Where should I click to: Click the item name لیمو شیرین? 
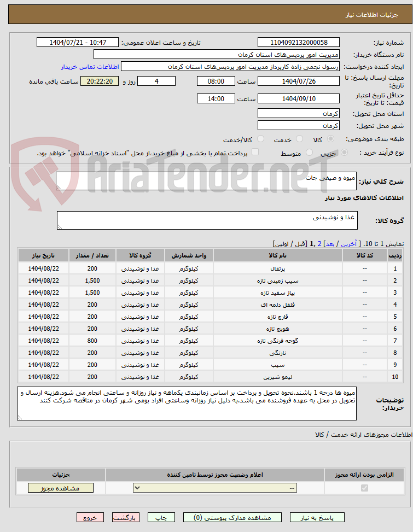[277, 377]
